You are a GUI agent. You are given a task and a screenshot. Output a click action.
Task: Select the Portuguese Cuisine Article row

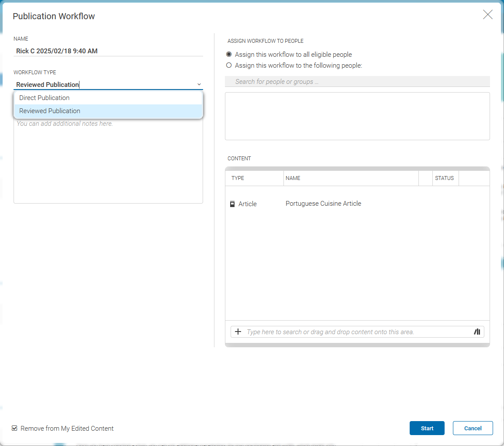tap(323, 204)
